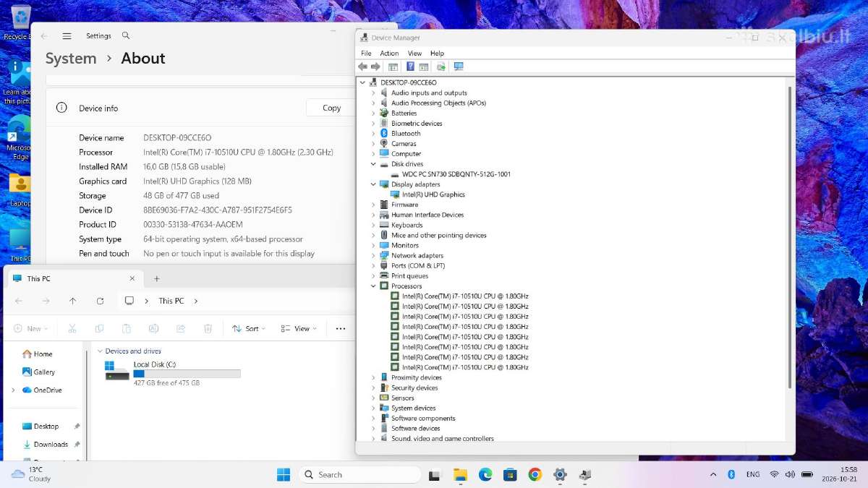The width and height of the screenshot is (868, 488).
Task: Click Share icon in Explorer toolbar
Action: coord(181,328)
